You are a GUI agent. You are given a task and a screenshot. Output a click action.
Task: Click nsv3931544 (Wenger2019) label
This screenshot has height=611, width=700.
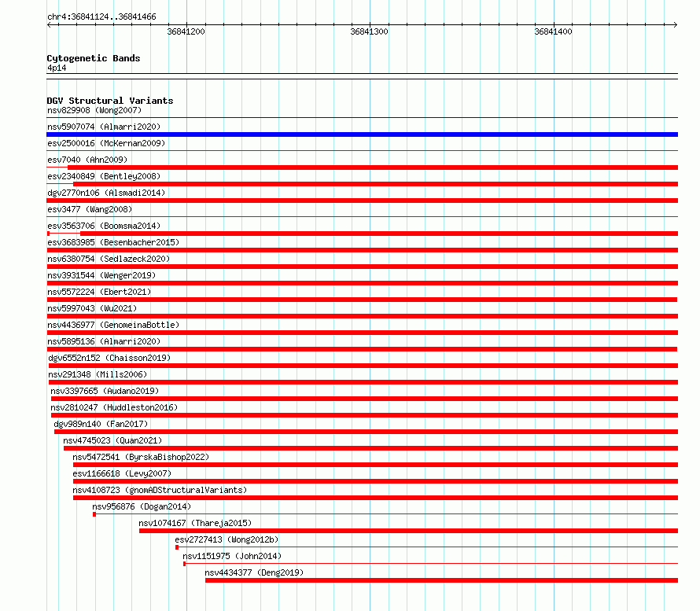pyautogui.click(x=101, y=275)
